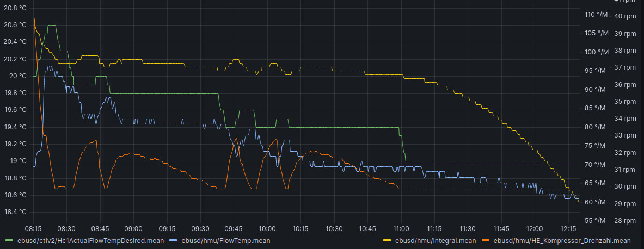This screenshot has width=644, height=249.
Task: Select the 30 rpm axis value
Action: (x=624, y=186)
